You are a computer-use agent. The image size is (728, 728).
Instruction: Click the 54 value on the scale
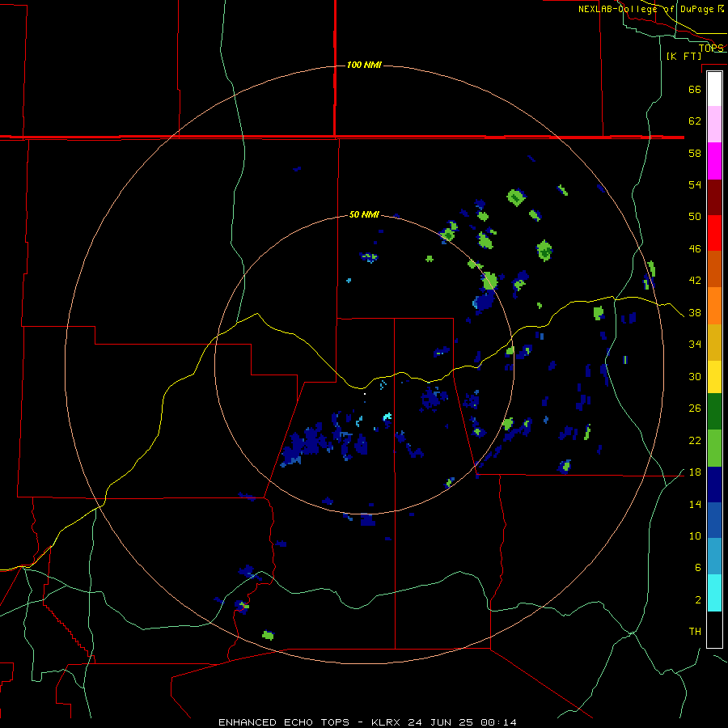[695, 184]
